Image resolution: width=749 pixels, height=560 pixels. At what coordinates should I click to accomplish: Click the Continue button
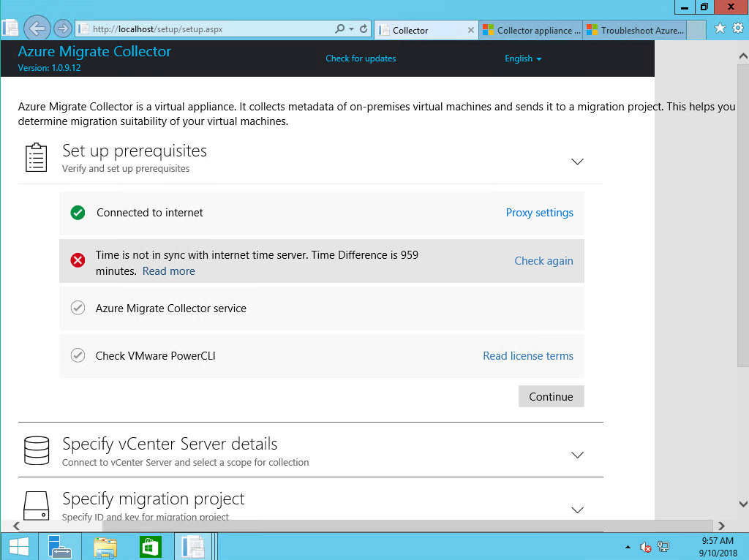tap(552, 396)
